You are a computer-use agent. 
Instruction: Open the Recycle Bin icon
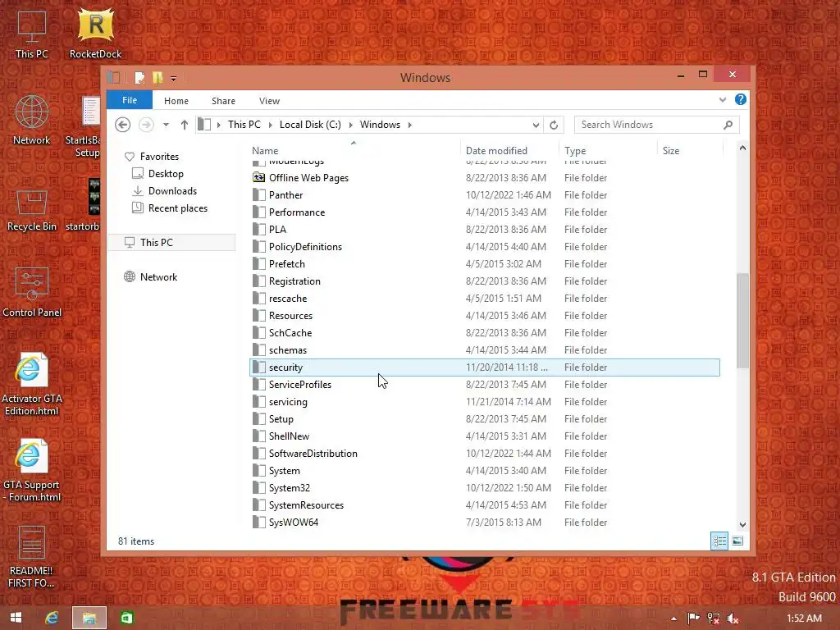(32, 210)
